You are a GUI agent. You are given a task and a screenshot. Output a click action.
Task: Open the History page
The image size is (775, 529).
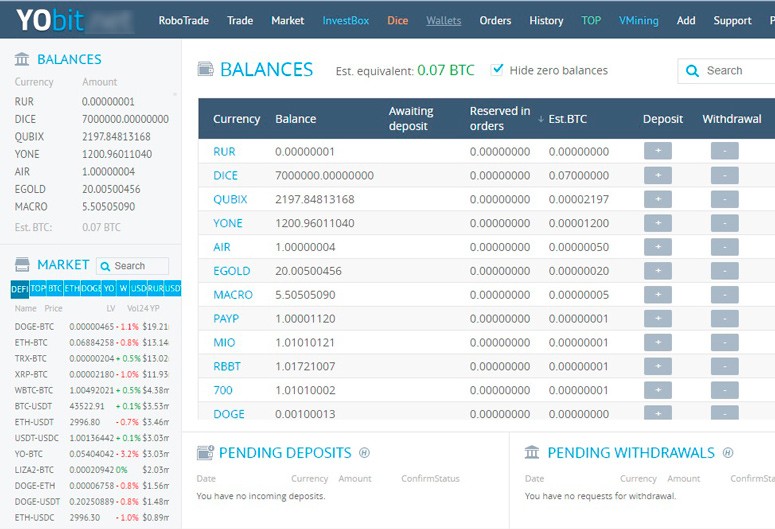pos(546,20)
